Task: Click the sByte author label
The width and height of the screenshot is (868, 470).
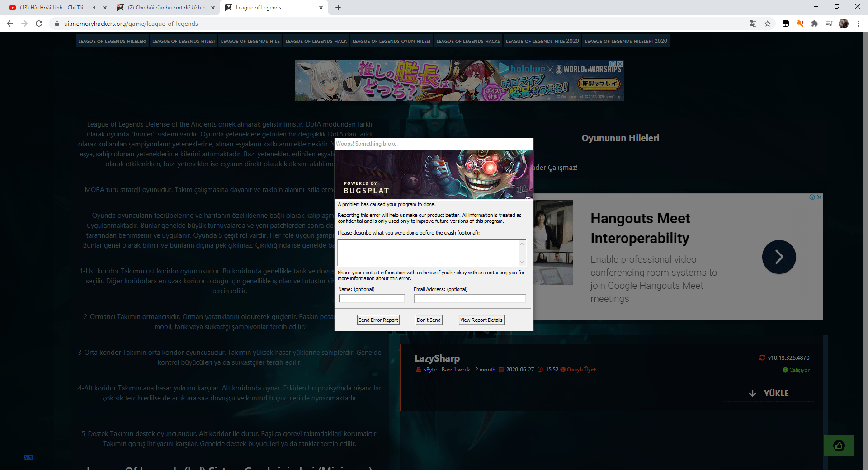Action: click(x=430, y=370)
